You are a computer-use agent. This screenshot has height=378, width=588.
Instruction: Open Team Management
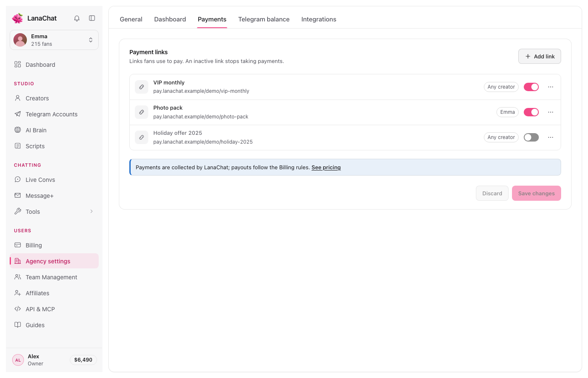54,277
